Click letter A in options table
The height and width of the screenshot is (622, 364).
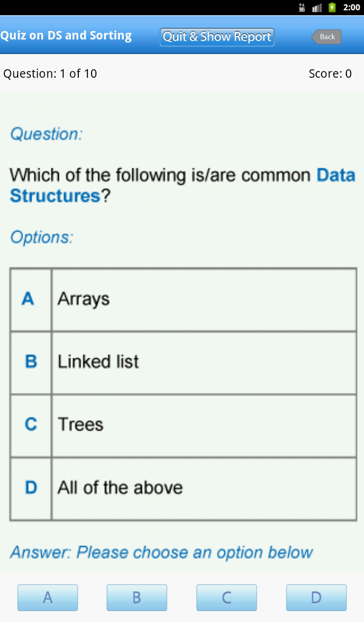coord(29,299)
